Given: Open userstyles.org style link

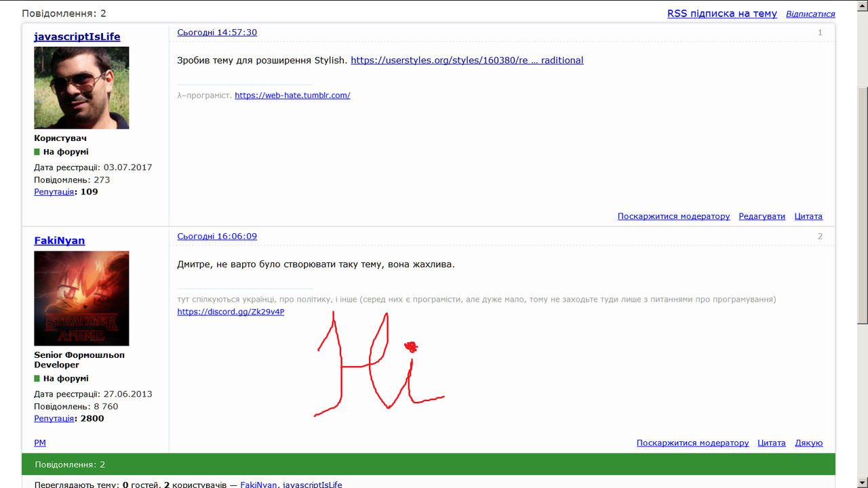Looking at the screenshot, I should pos(467,60).
